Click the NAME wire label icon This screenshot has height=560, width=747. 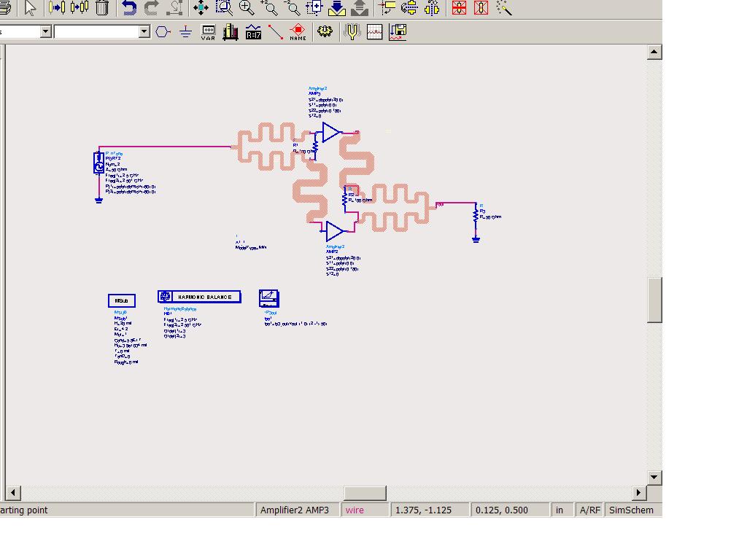coord(298,32)
